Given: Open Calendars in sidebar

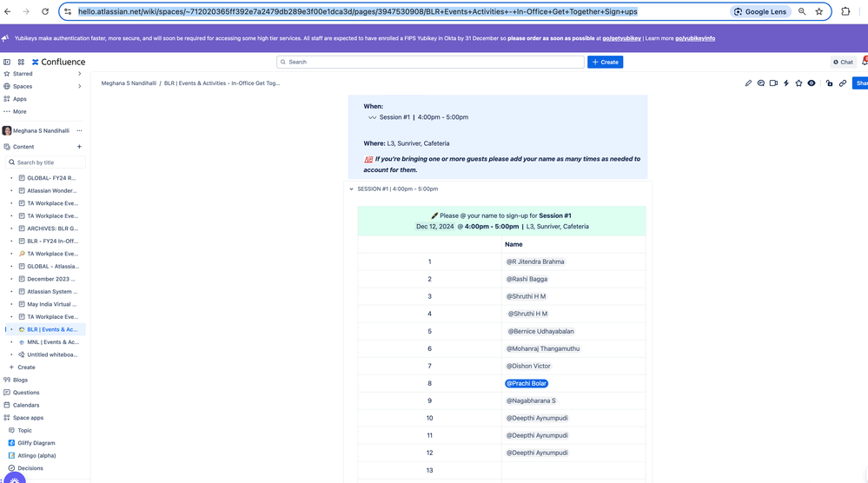Looking at the screenshot, I should [x=26, y=406].
